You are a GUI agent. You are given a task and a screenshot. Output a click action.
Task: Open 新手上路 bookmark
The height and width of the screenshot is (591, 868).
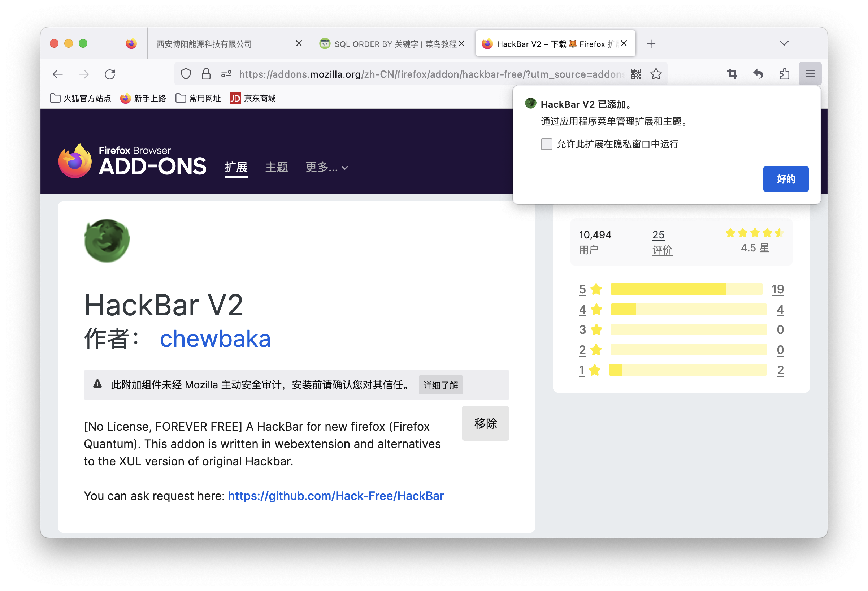click(143, 98)
